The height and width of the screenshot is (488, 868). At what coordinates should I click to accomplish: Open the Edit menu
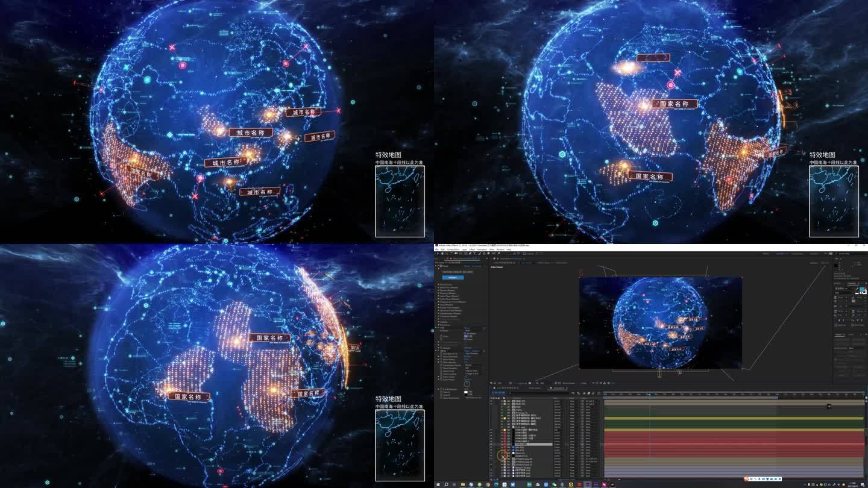pyautogui.click(x=442, y=249)
